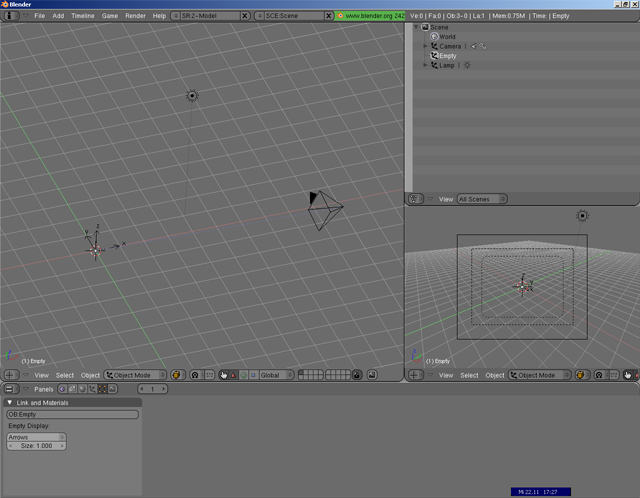Open the Panels menu in buttons window
Image resolution: width=640 pixels, height=498 pixels.
point(44,389)
